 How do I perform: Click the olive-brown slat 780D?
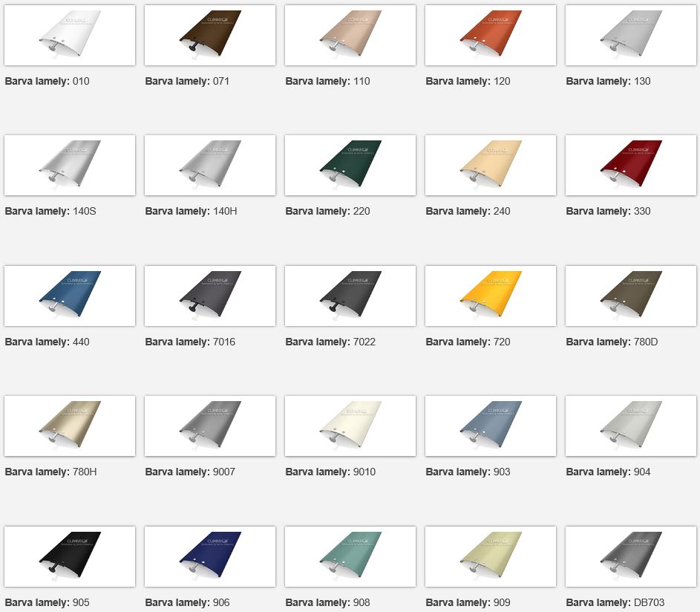[x=630, y=296]
